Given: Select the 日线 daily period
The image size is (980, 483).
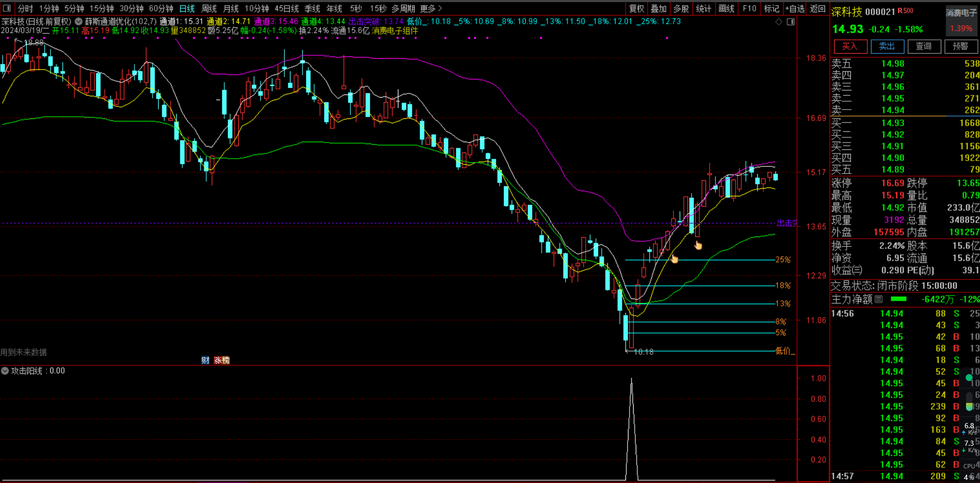Looking at the screenshot, I should [x=187, y=8].
